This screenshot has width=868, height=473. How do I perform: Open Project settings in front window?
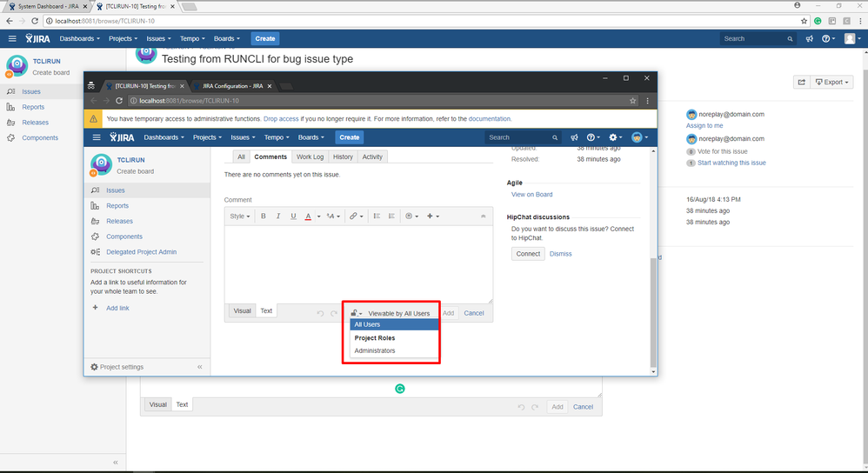117,367
